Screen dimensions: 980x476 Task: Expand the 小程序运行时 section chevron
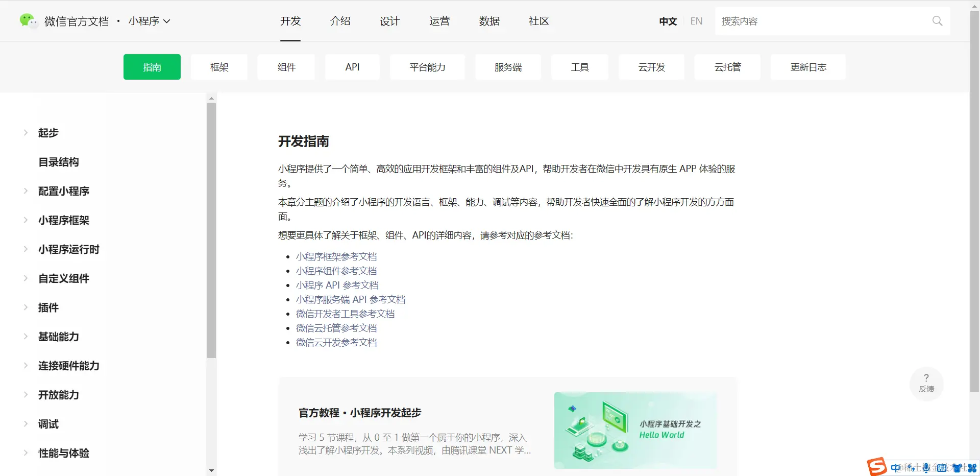coord(26,249)
